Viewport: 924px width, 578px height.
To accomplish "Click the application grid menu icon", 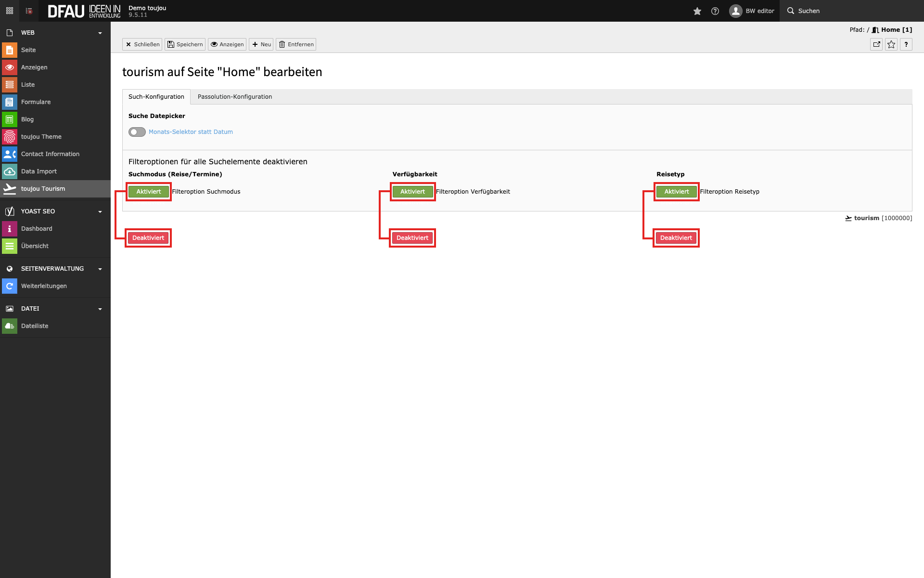I will [x=10, y=11].
